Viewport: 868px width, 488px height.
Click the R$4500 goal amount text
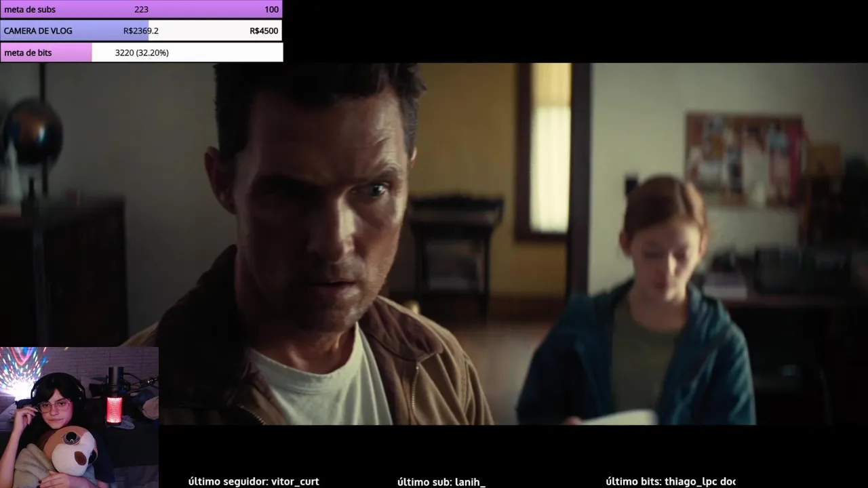pyautogui.click(x=264, y=31)
